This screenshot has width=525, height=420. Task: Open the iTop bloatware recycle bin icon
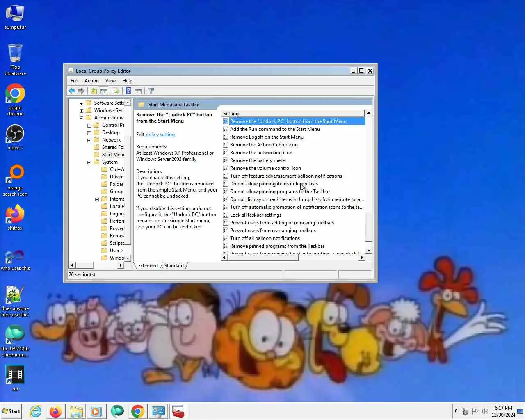coord(15,60)
